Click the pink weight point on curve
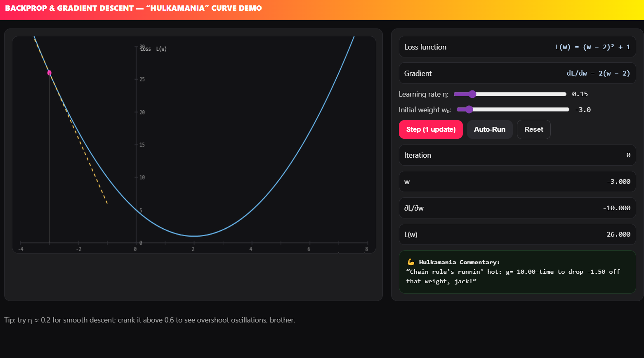 [x=50, y=73]
